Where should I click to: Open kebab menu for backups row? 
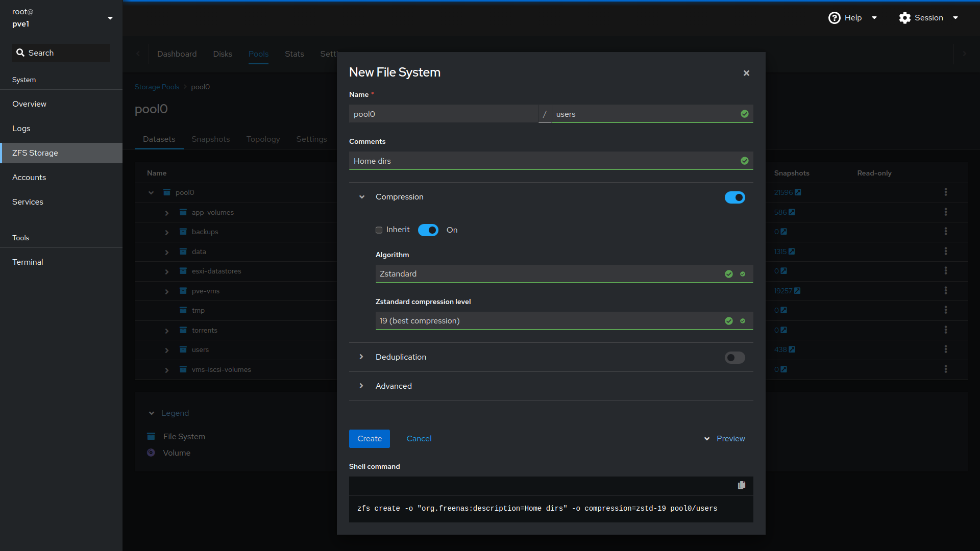pyautogui.click(x=946, y=231)
